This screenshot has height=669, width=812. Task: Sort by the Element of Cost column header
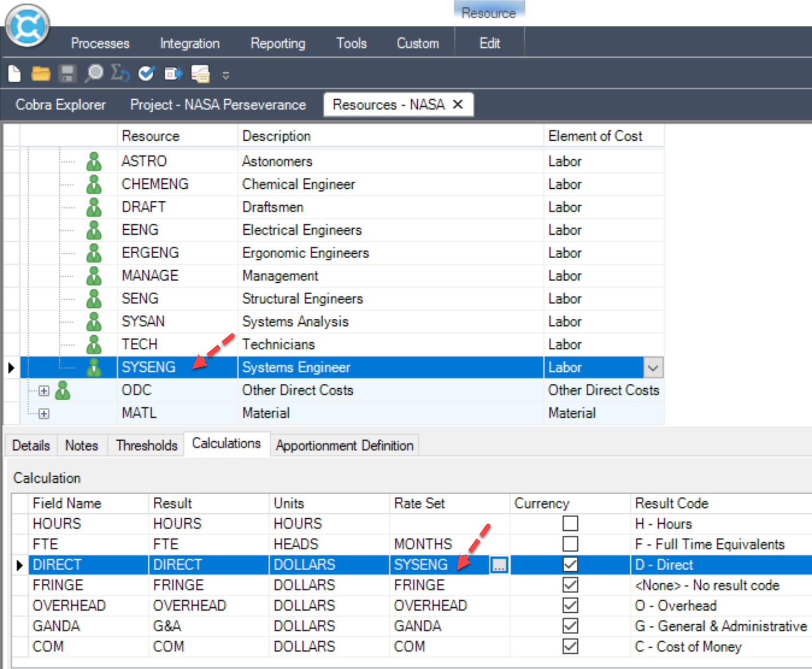[x=604, y=136]
